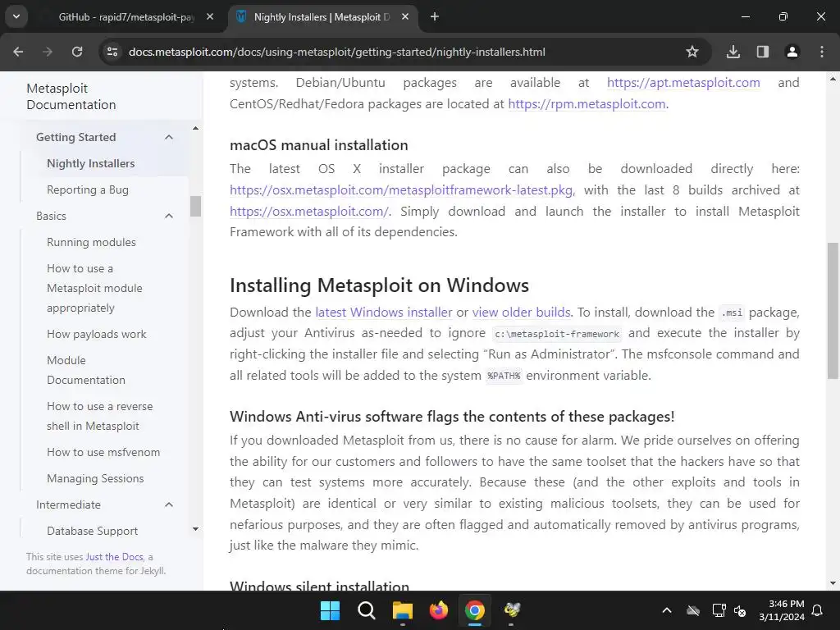
Task: Click Chrome icon in taskbar
Action: [x=475, y=610]
